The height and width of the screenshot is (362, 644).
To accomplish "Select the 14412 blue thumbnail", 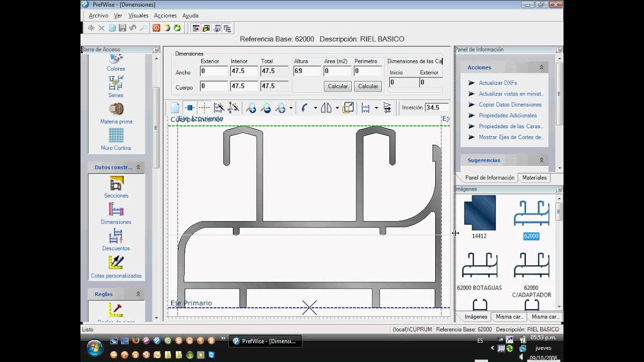I will click(x=479, y=213).
